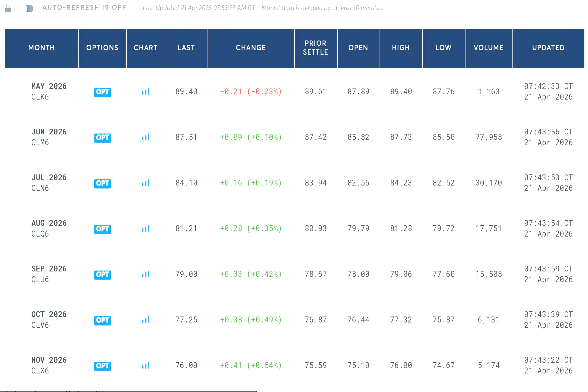Screen dimensions: 588x392
Task: Open chart icon for JUL 2026 row
Action: coord(146,183)
